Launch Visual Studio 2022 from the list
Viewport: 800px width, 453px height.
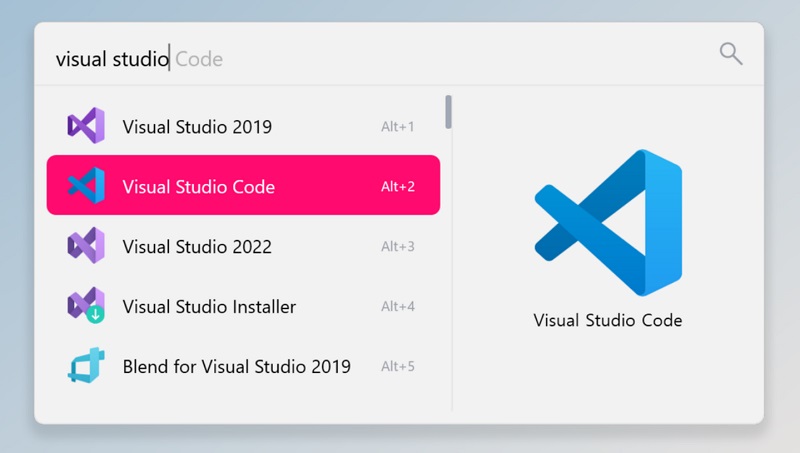(197, 247)
